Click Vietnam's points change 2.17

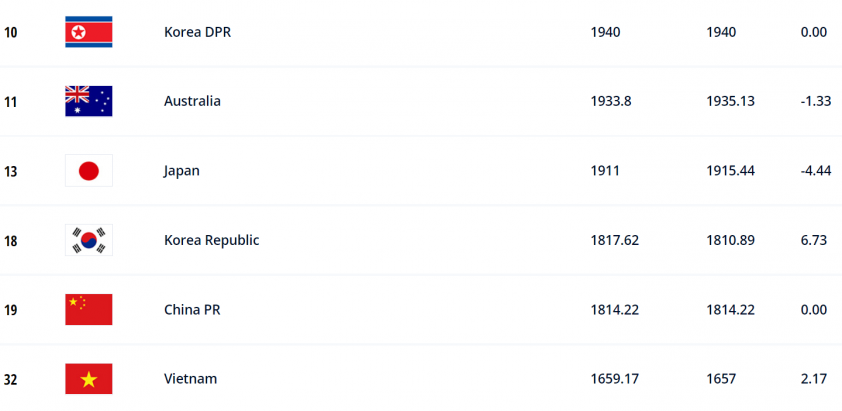[814, 379]
